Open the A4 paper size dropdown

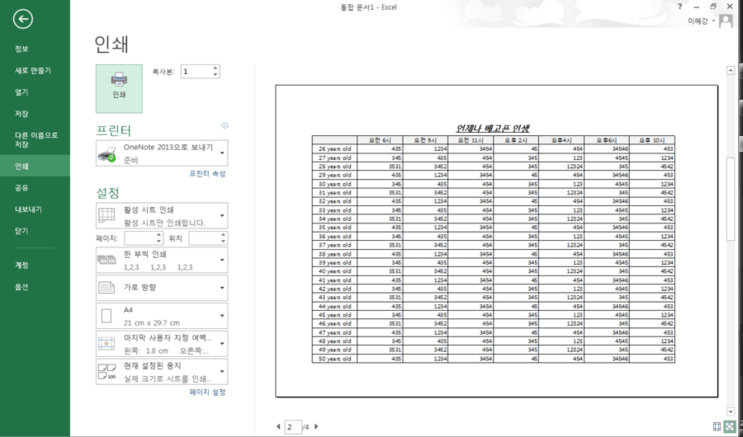click(162, 316)
